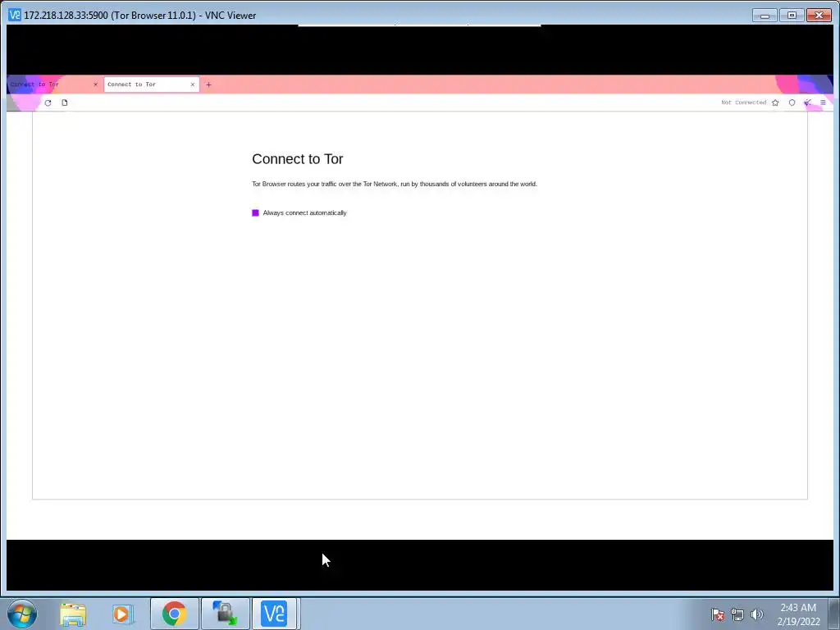Image resolution: width=840 pixels, height=630 pixels.
Task: Click the New Identity broom icon
Action: (807, 103)
